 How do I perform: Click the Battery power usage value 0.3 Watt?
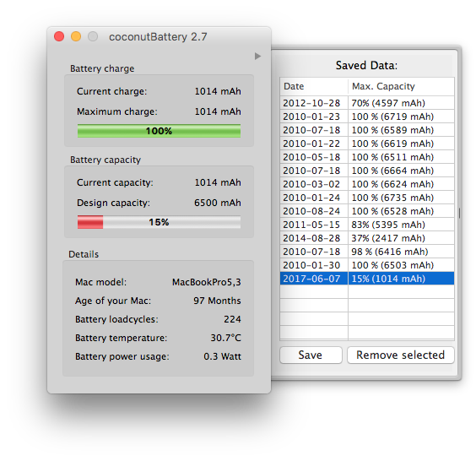[222, 356]
